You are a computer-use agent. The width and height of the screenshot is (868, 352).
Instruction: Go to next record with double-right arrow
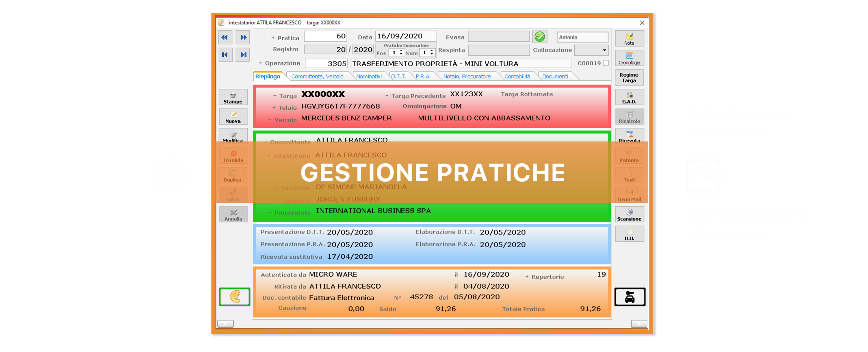[243, 38]
